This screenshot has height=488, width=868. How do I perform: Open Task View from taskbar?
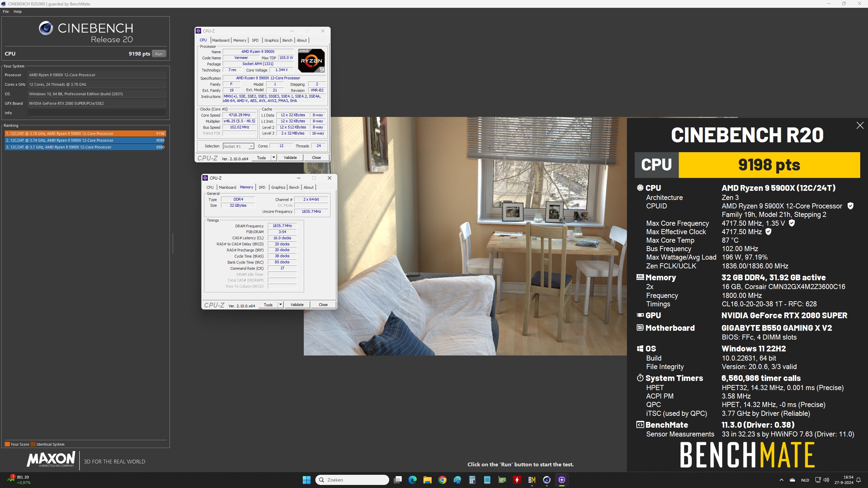point(398,480)
